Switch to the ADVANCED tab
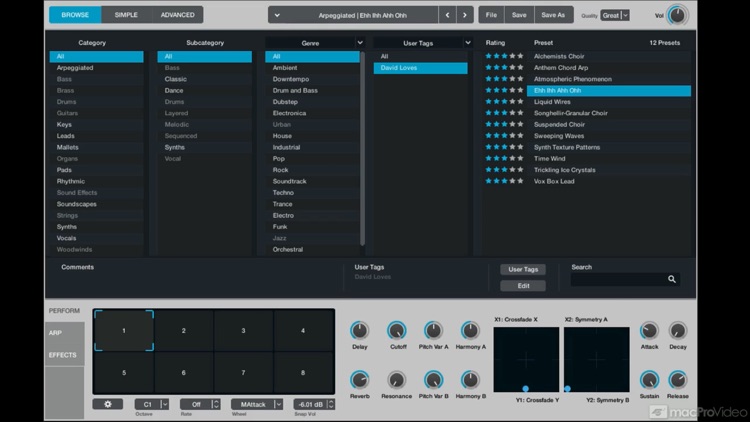This screenshot has width=750, height=422. pyautogui.click(x=177, y=15)
